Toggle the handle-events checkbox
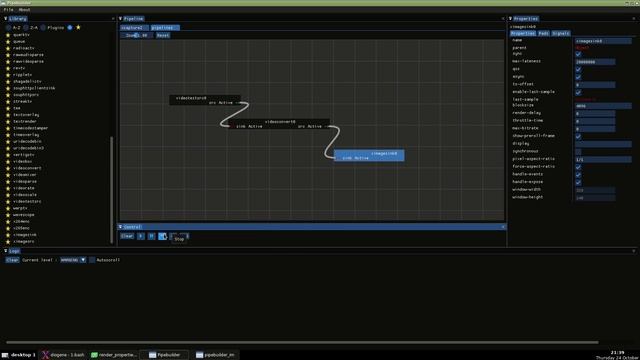This screenshot has width=640, height=360. (578, 175)
